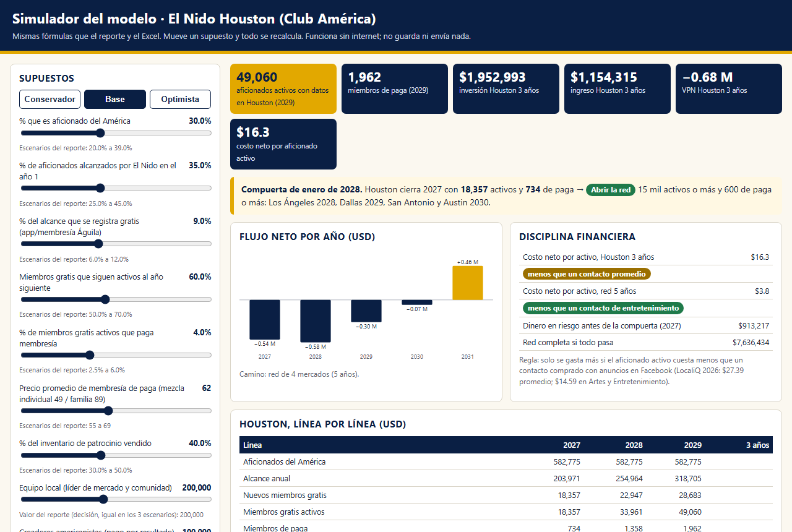Image resolution: width=792 pixels, height=532 pixels.
Task: Click the yellow 2031 bar in the chart
Action: 468,283
